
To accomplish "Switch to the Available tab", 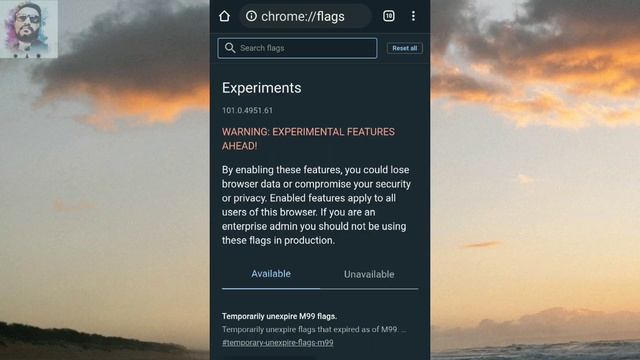I will (x=271, y=274).
